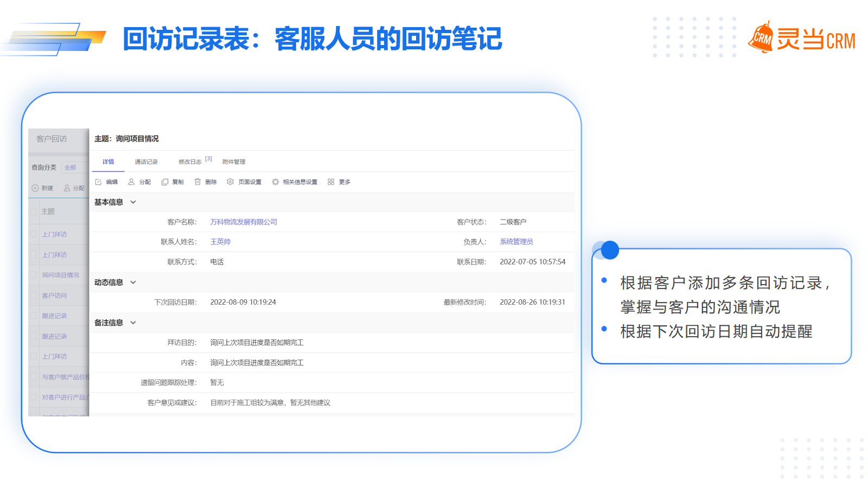Click the contact name link 王英帅
This screenshot has height=488, width=868.
pos(220,242)
